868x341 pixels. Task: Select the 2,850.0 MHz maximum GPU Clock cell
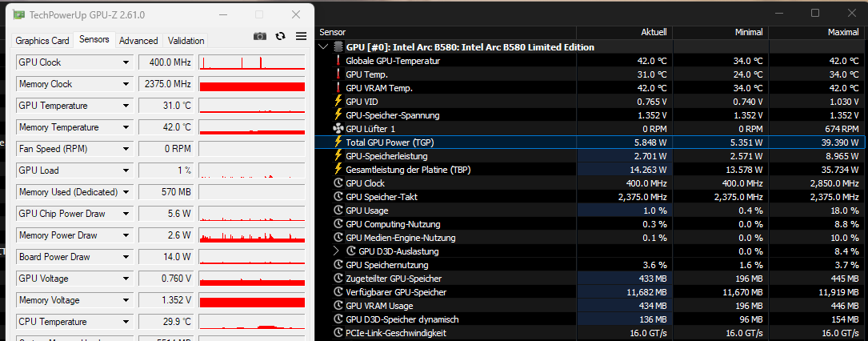pyautogui.click(x=818, y=183)
